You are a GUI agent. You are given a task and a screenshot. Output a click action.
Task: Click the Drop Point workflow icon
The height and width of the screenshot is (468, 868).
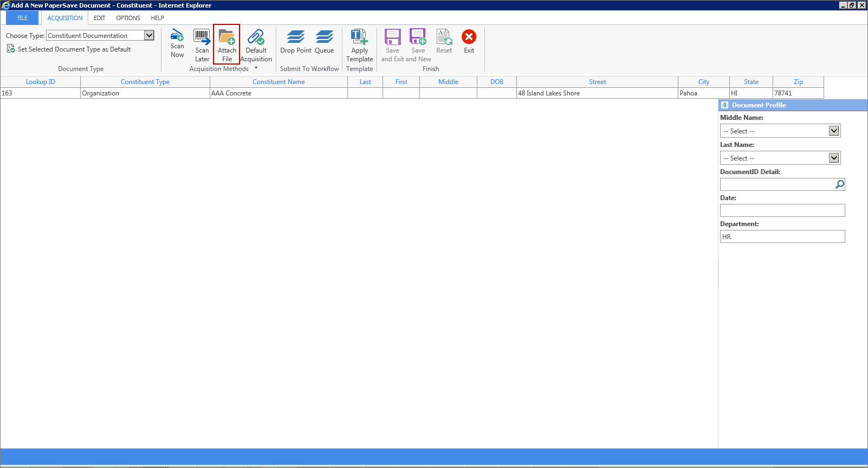tap(295, 37)
